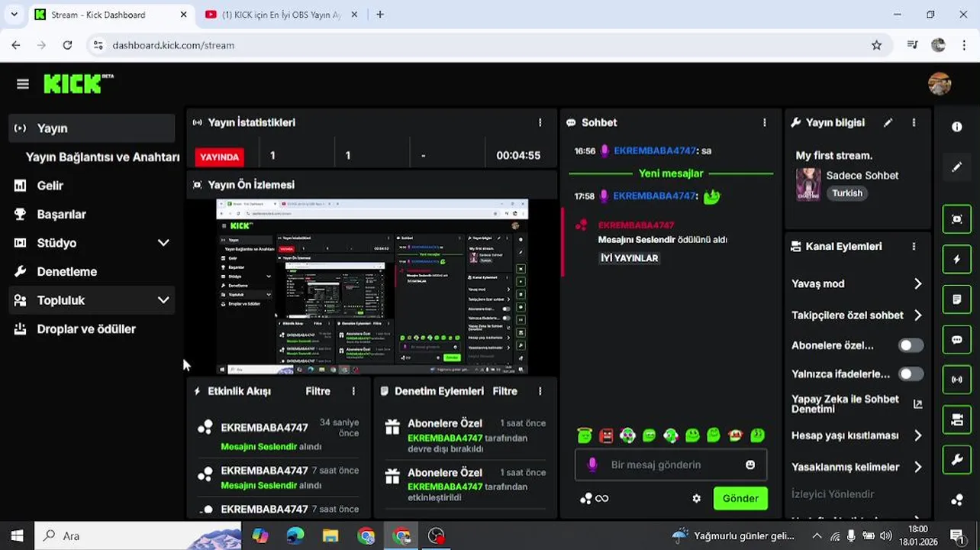
Task: Reload the dashboard page
Action: (67, 45)
